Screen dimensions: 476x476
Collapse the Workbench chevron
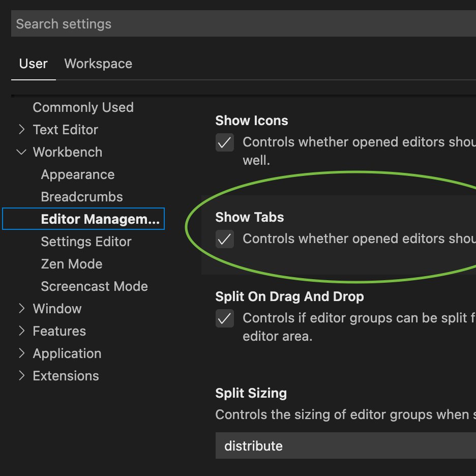(x=21, y=152)
